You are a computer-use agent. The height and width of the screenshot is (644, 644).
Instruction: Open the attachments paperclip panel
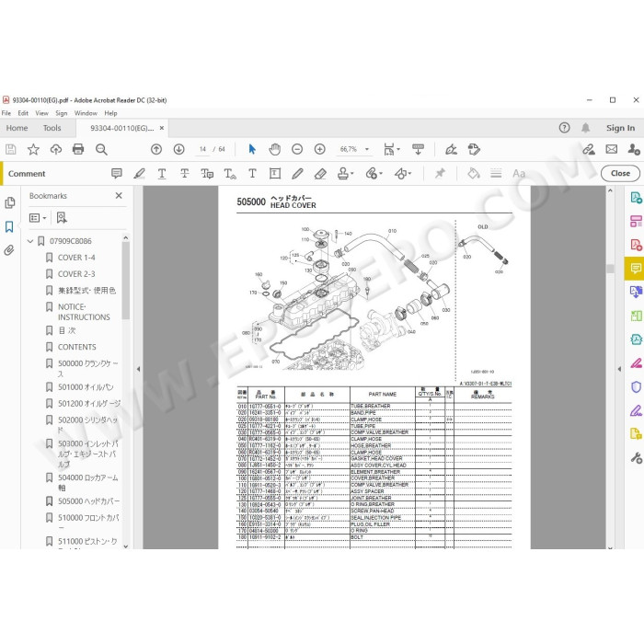tap(9, 250)
